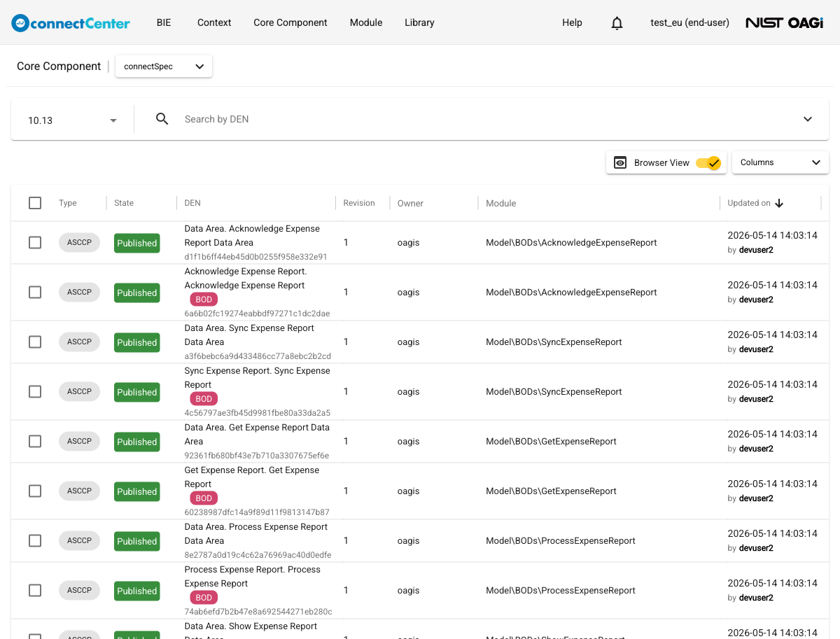Open the Library menu

click(x=419, y=22)
